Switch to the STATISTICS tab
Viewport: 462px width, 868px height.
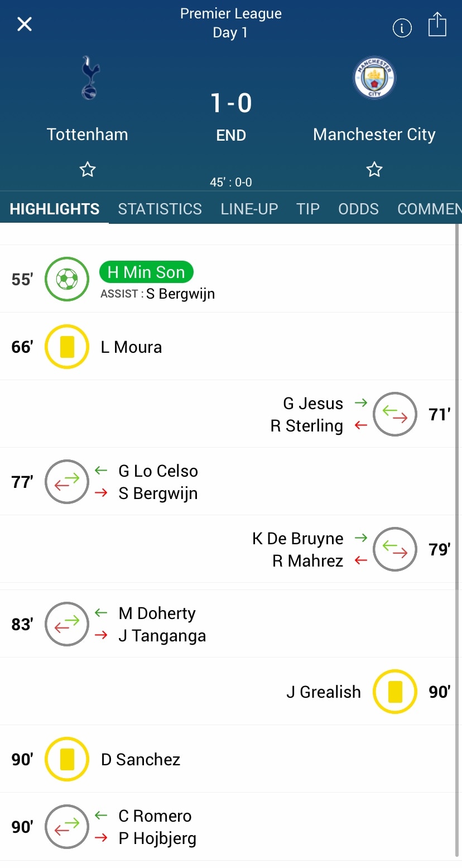pyautogui.click(x=160, y=209)
